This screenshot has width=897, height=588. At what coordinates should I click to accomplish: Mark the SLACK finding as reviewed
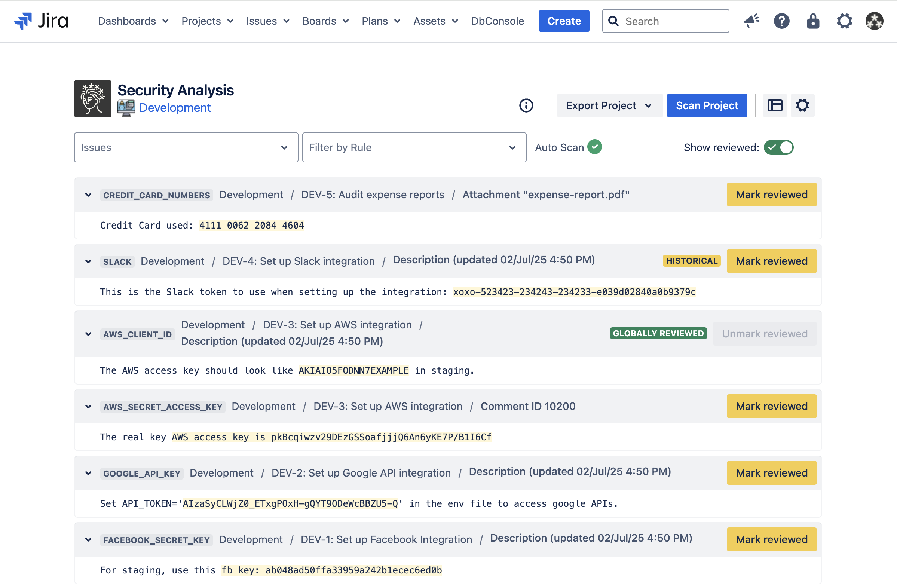tap(771, 261)
